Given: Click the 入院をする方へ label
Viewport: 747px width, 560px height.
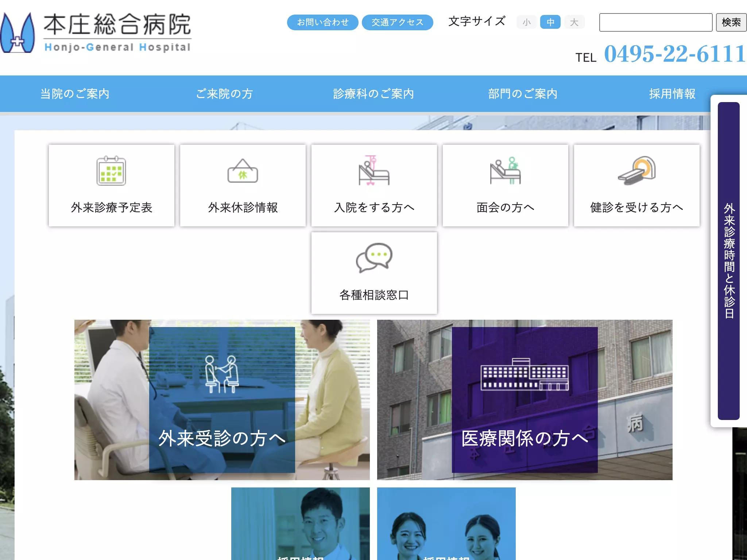Looking at the screenshot, I should 374,207.
